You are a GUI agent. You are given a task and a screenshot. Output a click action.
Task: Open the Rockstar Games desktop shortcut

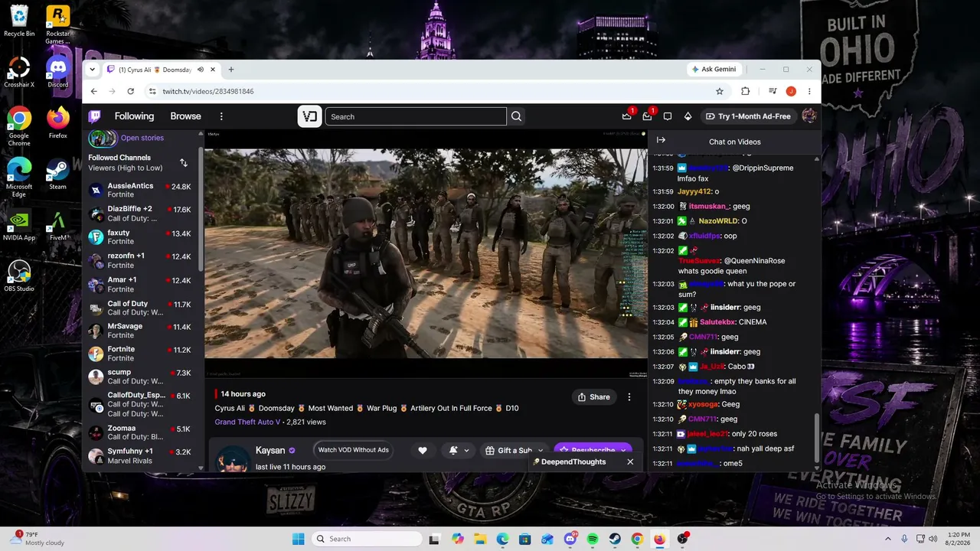(x=58, y=25)
